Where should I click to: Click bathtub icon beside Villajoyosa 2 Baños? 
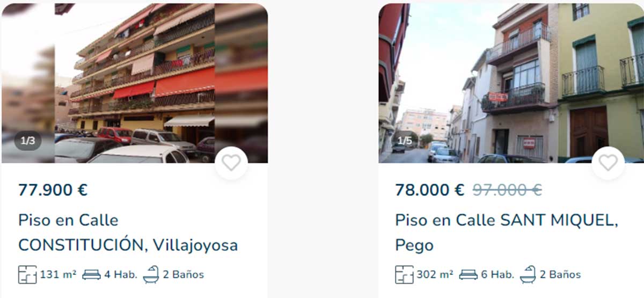point(151,274)
